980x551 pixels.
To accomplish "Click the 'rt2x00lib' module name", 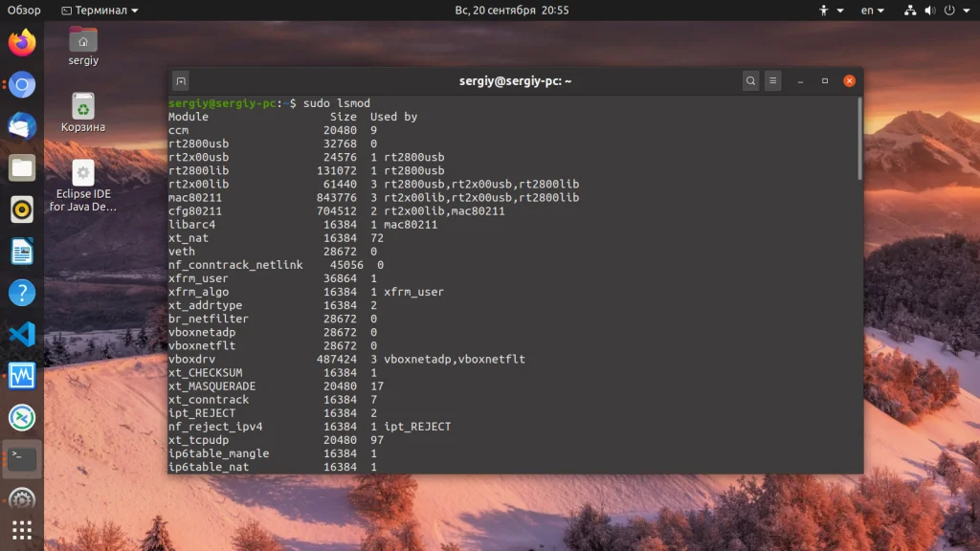I will (x=199, y=185).
